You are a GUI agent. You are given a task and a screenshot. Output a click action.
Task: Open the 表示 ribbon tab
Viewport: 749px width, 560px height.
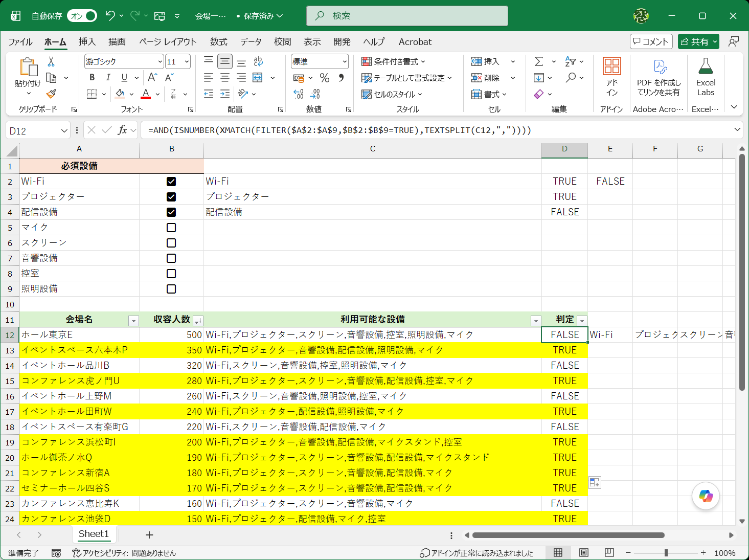312,42
